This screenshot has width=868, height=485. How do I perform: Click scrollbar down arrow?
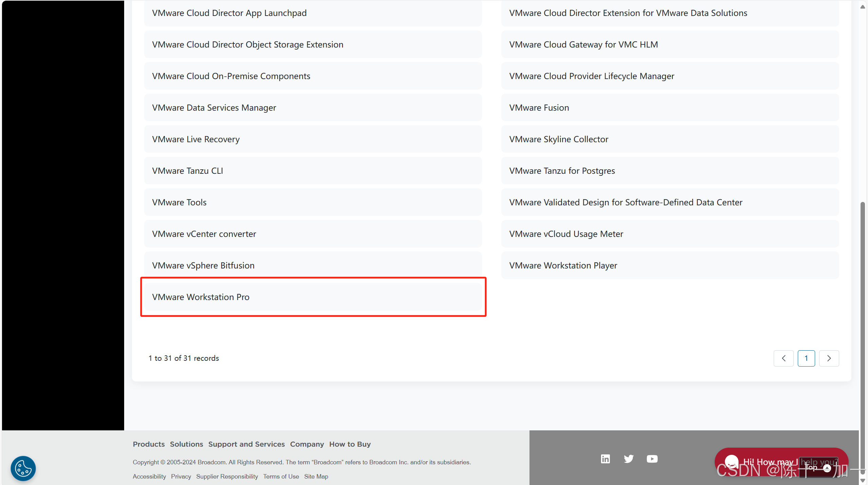[x=863, y=481]
